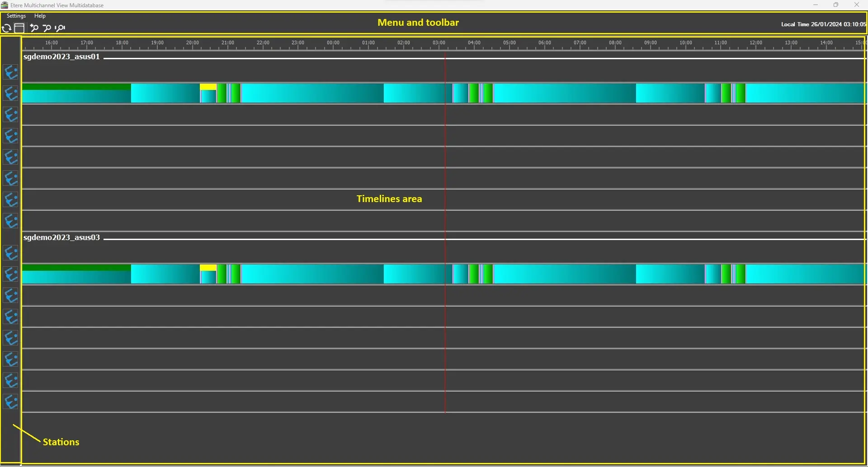Select first station icon under sgdemo2023_asus01
The width and height of the screenshot is (868, 467).
point(11,72)
